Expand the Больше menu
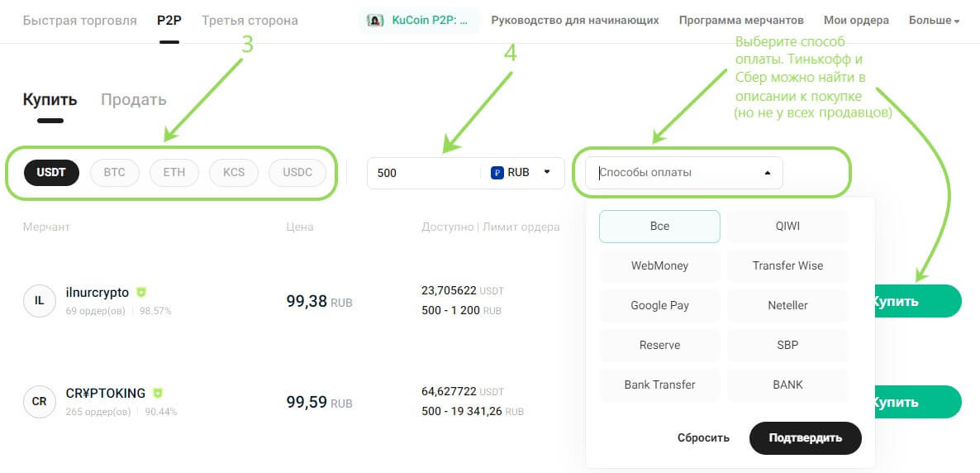980x473 pixels. coord(934,20)
